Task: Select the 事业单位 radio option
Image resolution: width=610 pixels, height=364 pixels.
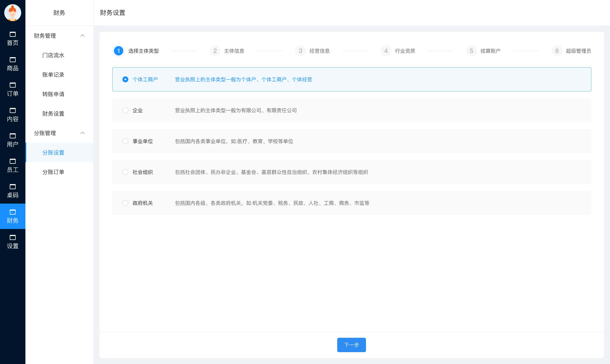Action: coord(125,141)
